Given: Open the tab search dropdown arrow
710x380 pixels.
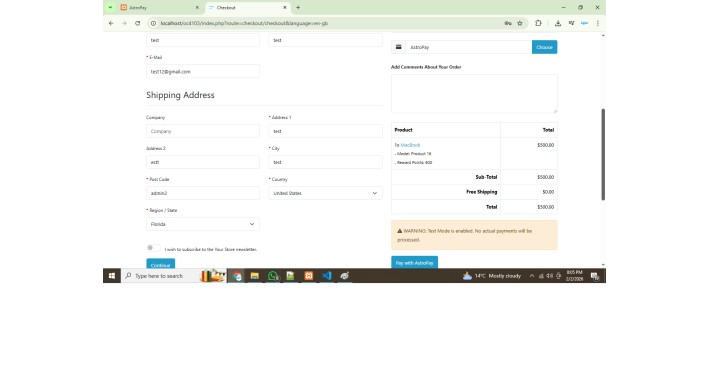Looking at the screenshot, I should [x=110, y=8].
